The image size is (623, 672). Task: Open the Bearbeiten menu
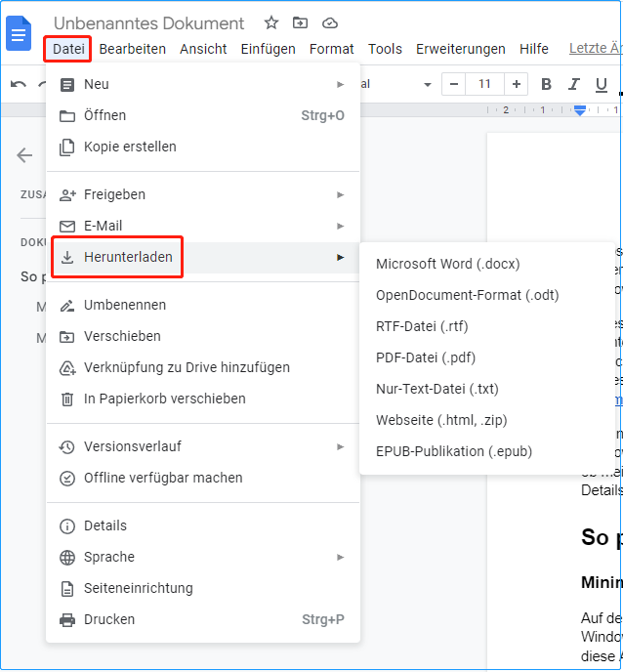click(133, 49)
